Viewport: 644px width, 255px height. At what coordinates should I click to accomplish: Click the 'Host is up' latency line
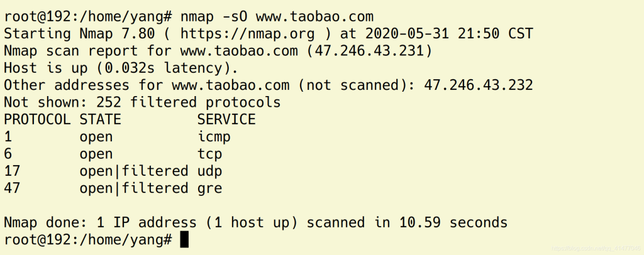click(x=121, y=68)
